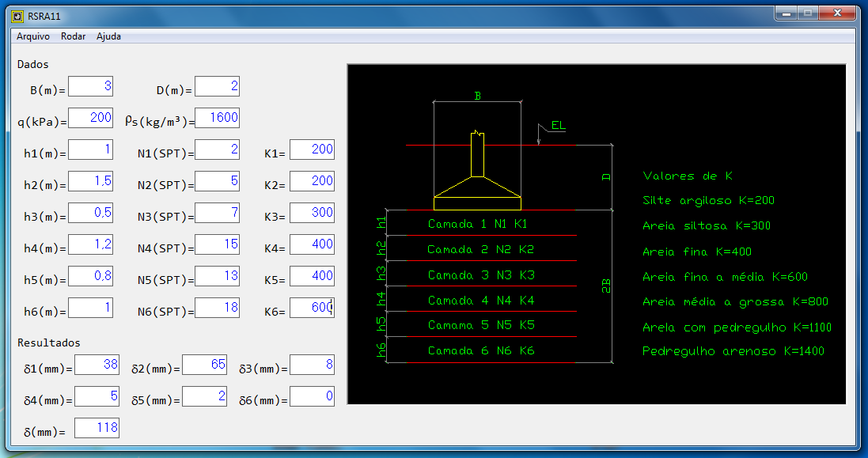Edit the K3 value field
This screenshot has height=458, width=868.
pos(313,213)
